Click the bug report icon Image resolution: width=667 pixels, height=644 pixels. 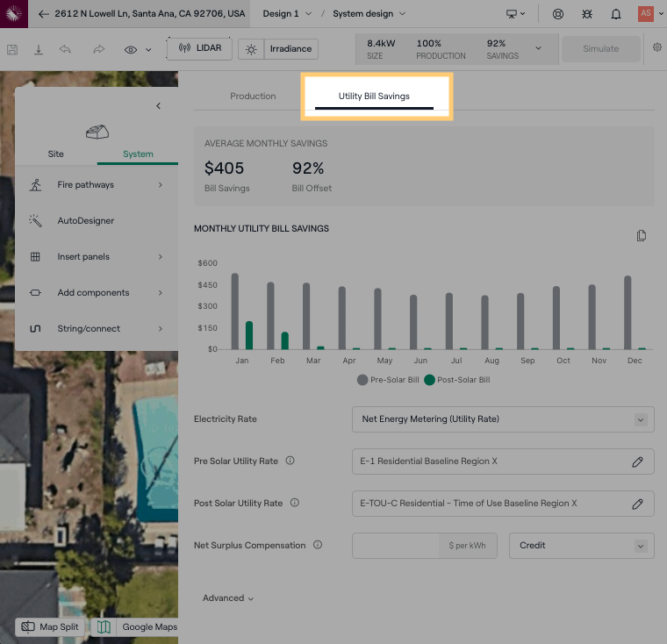click(587, 14)
